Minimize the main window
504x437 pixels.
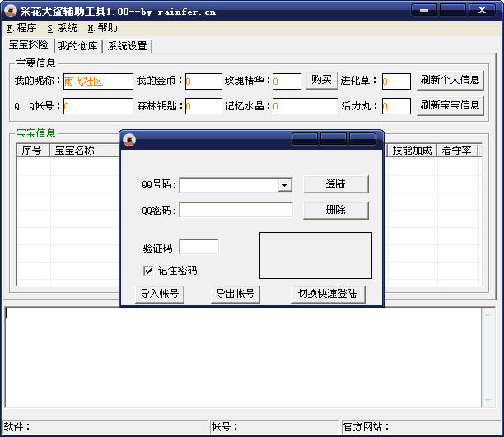pyautogui.click(x=424, y=10)
